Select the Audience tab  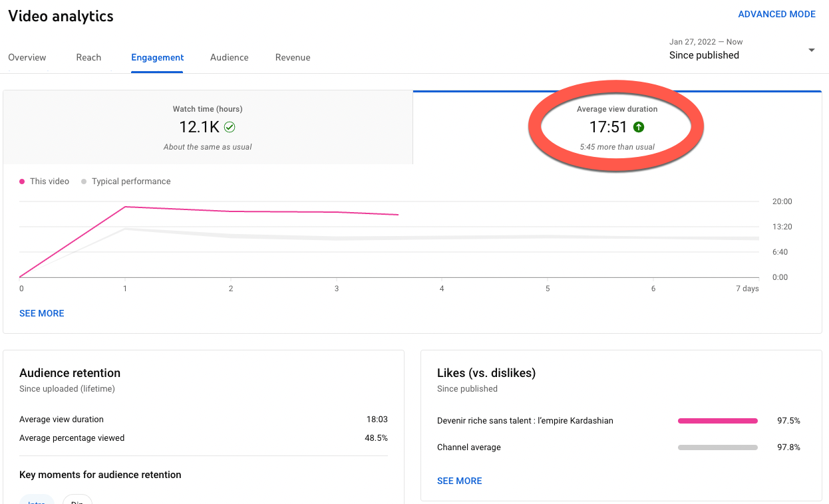[x=229, y=58]
